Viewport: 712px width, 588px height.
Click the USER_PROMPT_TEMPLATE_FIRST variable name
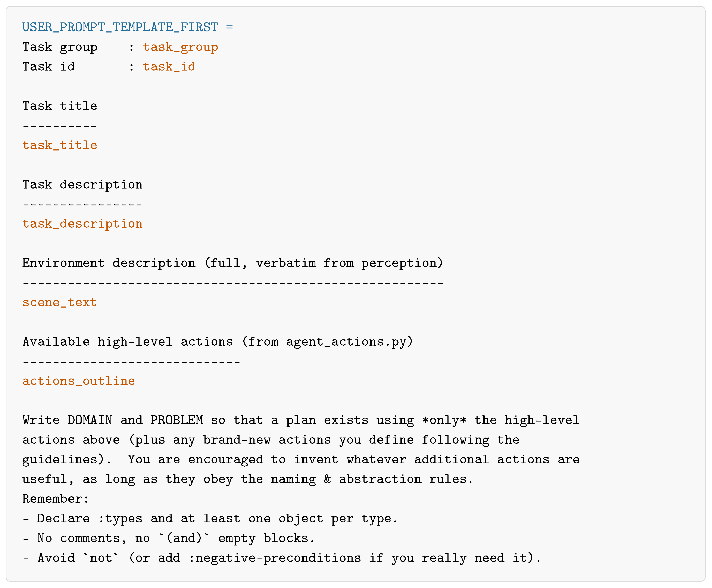click(x=120, y=27)
